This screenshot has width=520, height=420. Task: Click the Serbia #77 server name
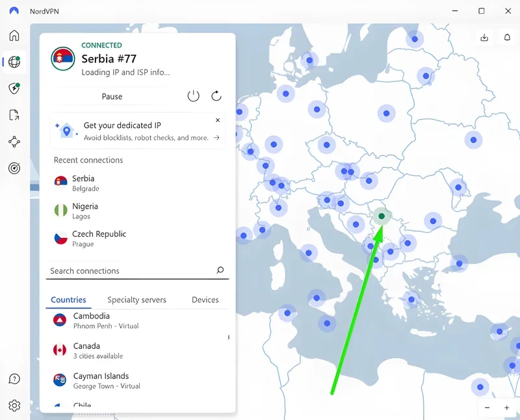point(109,59)
